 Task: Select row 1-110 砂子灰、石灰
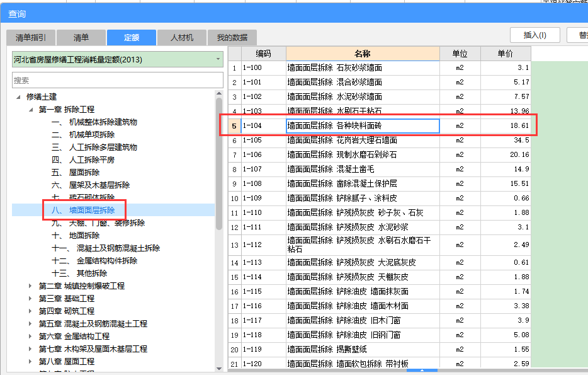point(380,213)
